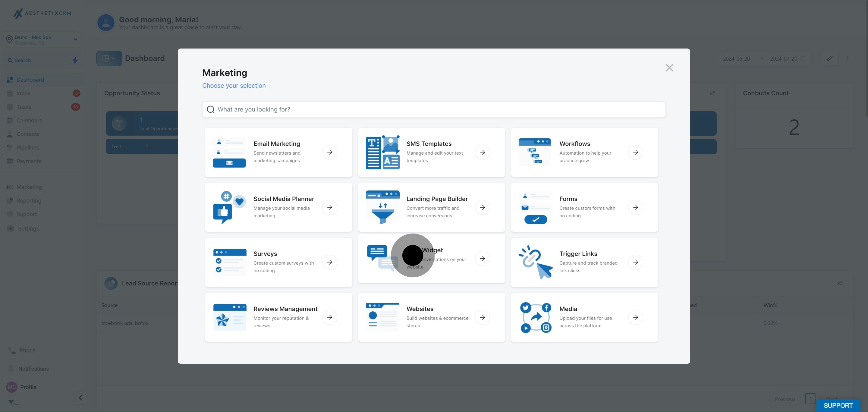Collapse the sidebar with the chevron

80,398
